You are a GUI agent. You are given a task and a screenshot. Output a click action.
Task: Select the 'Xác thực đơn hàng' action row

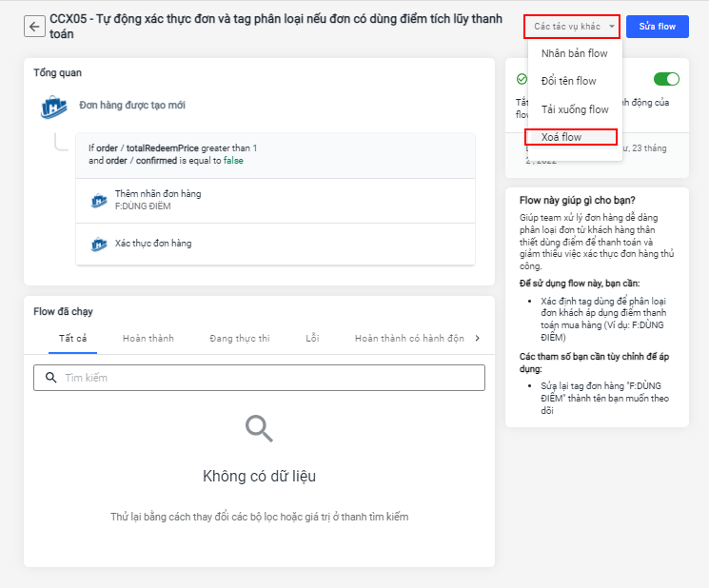point(275,245)
